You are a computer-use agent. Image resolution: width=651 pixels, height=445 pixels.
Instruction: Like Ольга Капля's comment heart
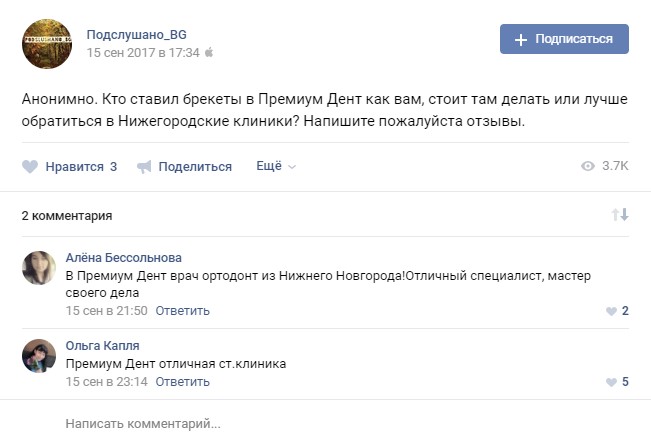pos(611,382)
